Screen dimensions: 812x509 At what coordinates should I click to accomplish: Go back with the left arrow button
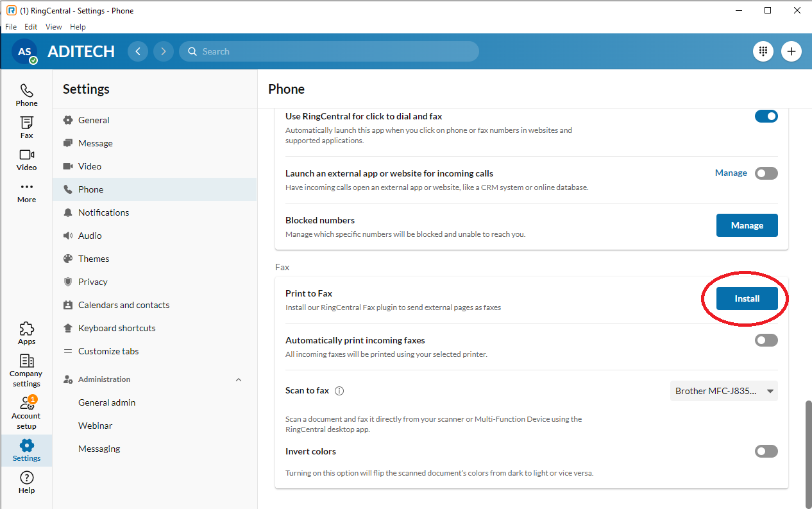click(x=138, y=51)
